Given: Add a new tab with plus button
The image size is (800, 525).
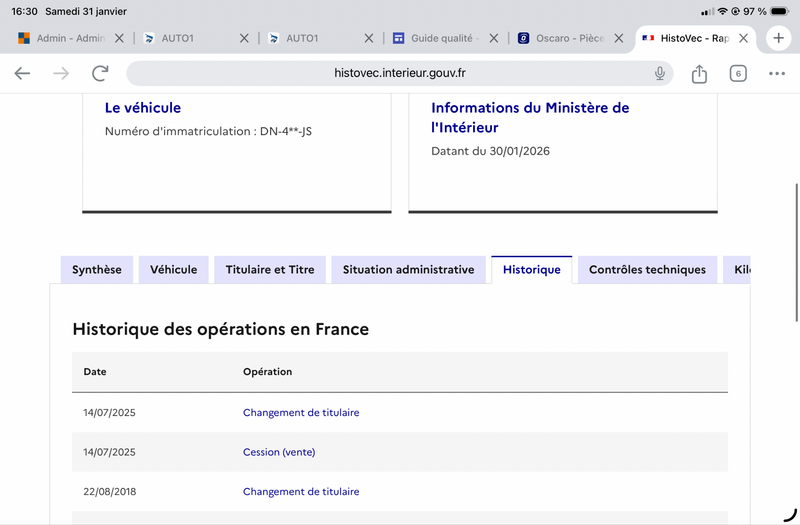Looking at the screenshot, I should pyautogui.click(x=778, y=38).
